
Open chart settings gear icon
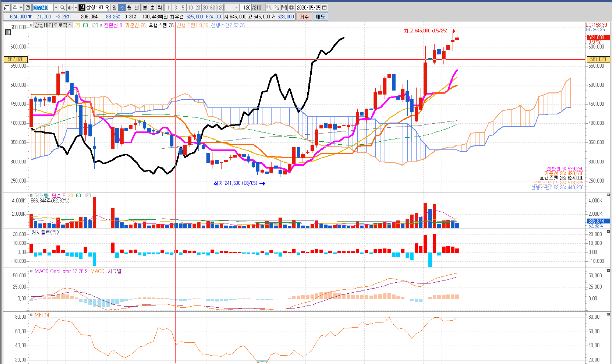tap(291, 8)
